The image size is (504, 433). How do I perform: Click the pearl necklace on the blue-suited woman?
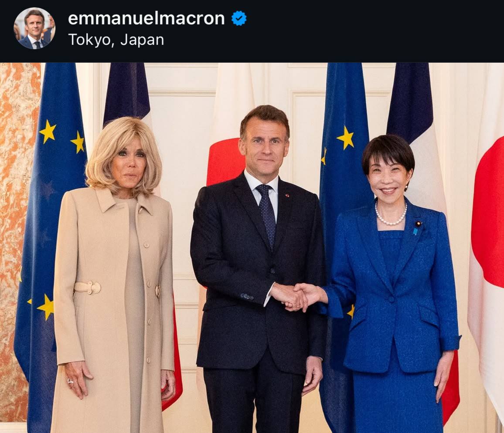click(391, 216)
